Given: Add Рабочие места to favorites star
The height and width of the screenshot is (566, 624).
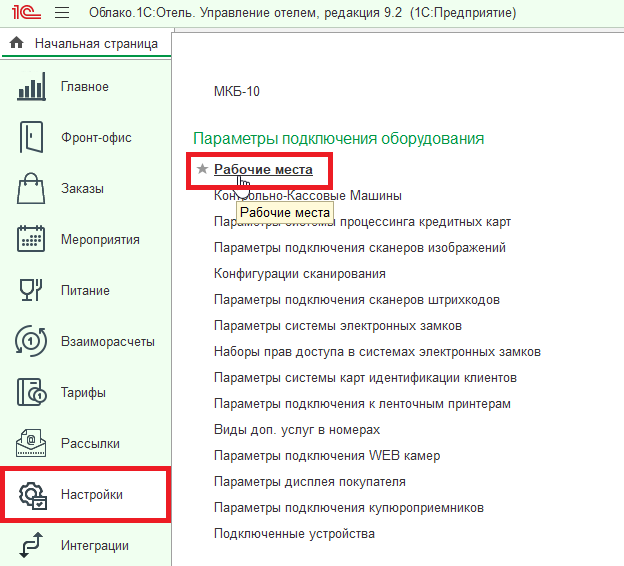Looking at the screenshot, I should pos(203,169).
